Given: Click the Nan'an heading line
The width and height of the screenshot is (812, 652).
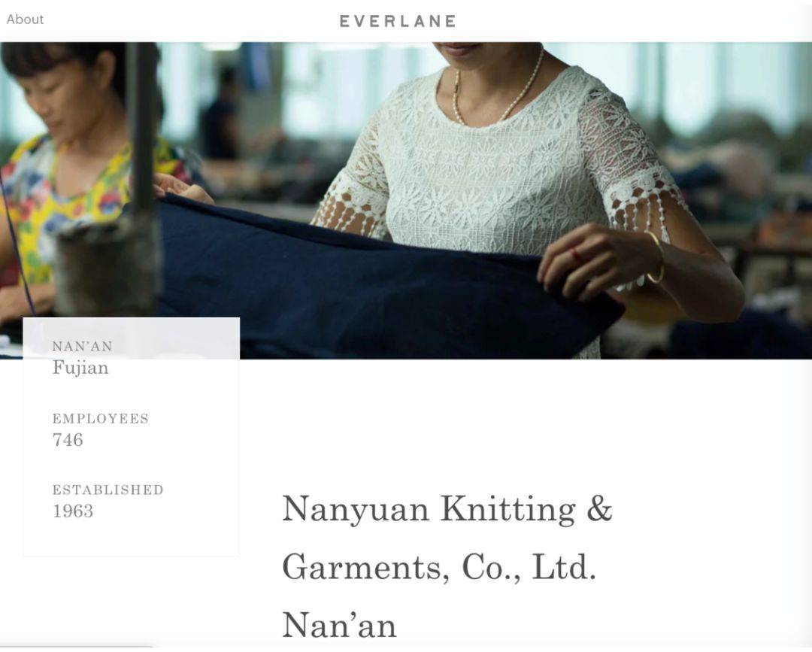Looking at the screenshot, I should [340, 625].
